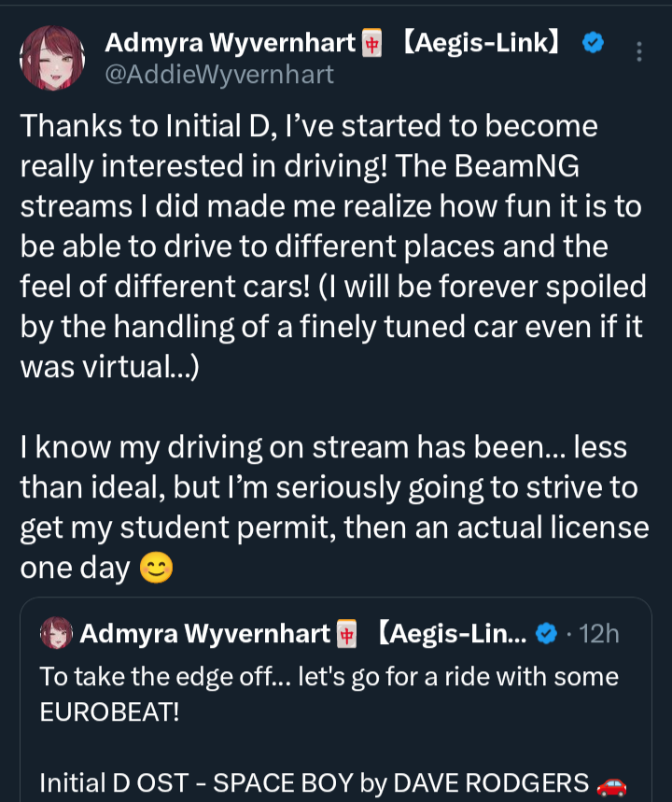Click the mahjong emoji in quoted tweet name
The width and height of the screenshot is (672, 802).
click(x=347, y=635)
